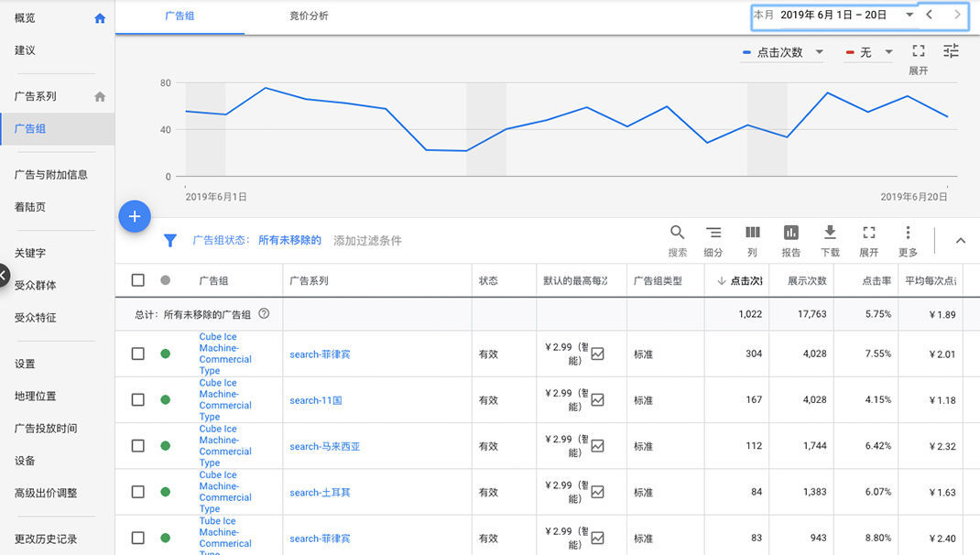This screenshot has width=980, height=555.
Task: Open the 报告 report icon
Action: (x=790, y=233)
